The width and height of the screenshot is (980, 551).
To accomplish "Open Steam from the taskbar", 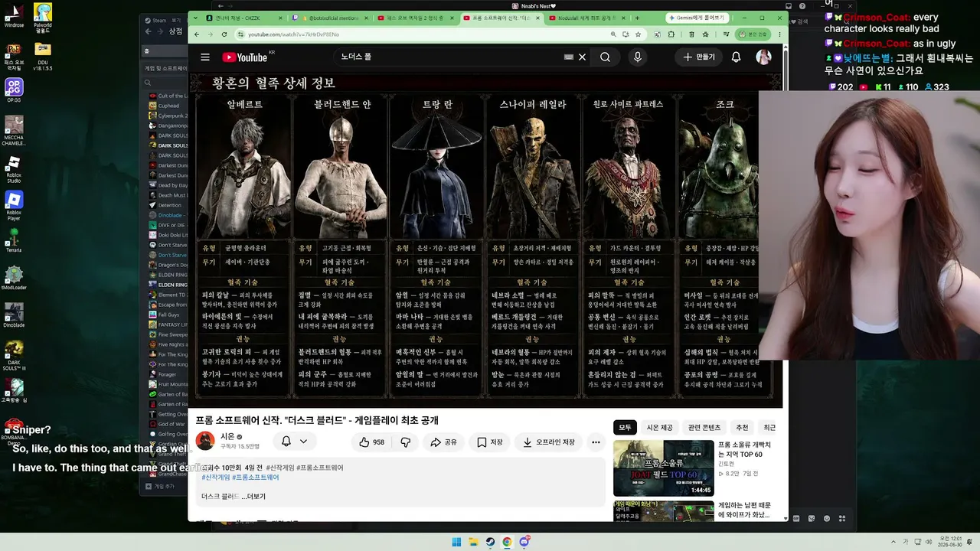I will pyautogui.click(x=490, y=542).
